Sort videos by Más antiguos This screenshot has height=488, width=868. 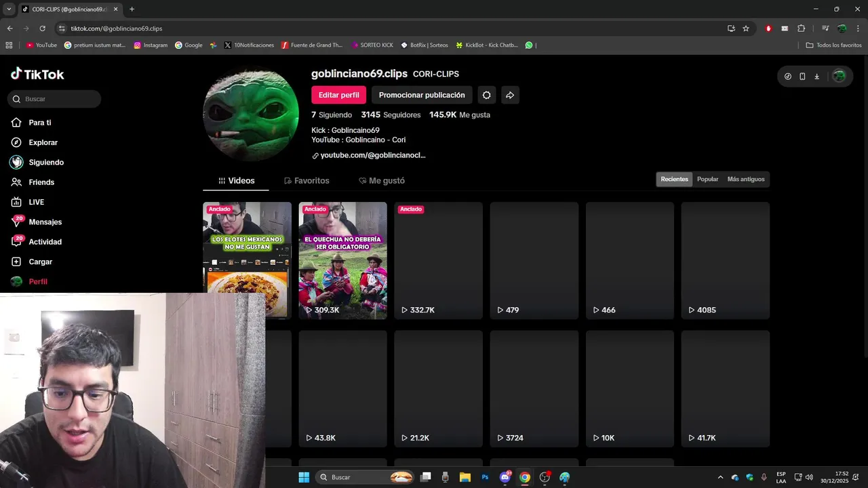coord(746,179)
